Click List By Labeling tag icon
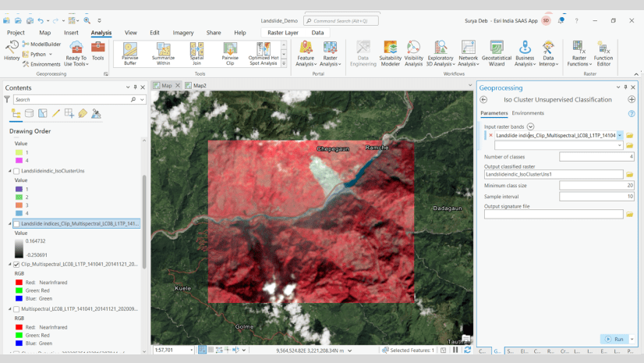The height and width of the screenshot is (363, 644). 83,113
